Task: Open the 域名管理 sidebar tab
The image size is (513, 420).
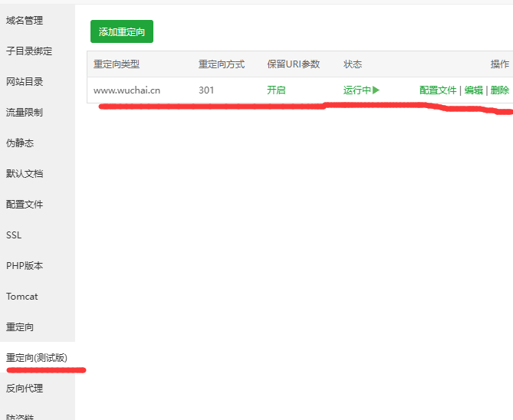Action: (25, 21)
